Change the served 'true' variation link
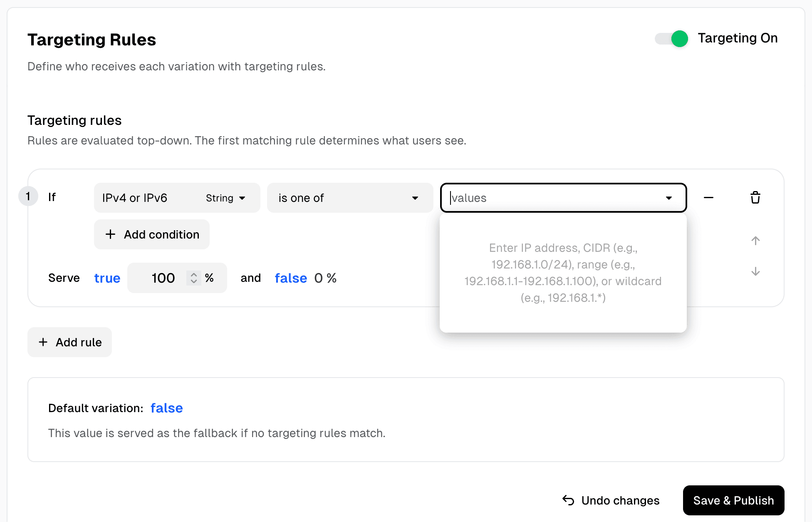Image resolution: width=812 pixels, height=522 pixels. 107,278
